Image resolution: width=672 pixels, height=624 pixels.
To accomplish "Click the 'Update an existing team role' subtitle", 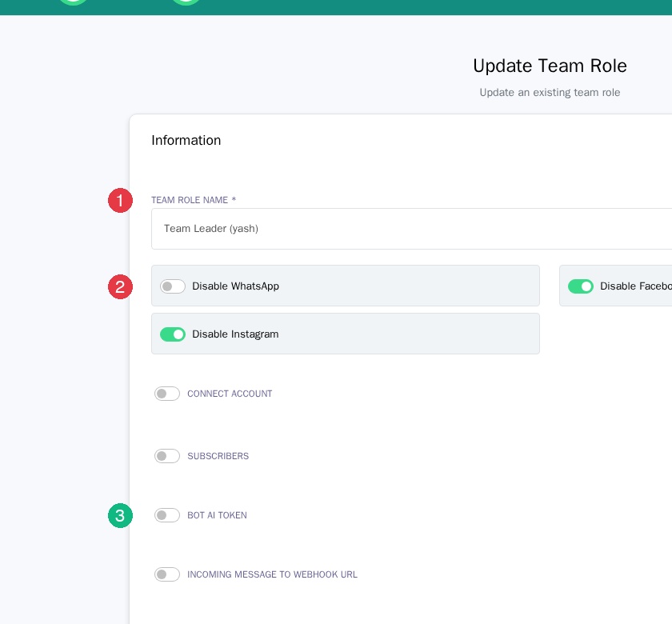I will click(x=550, y=93).
